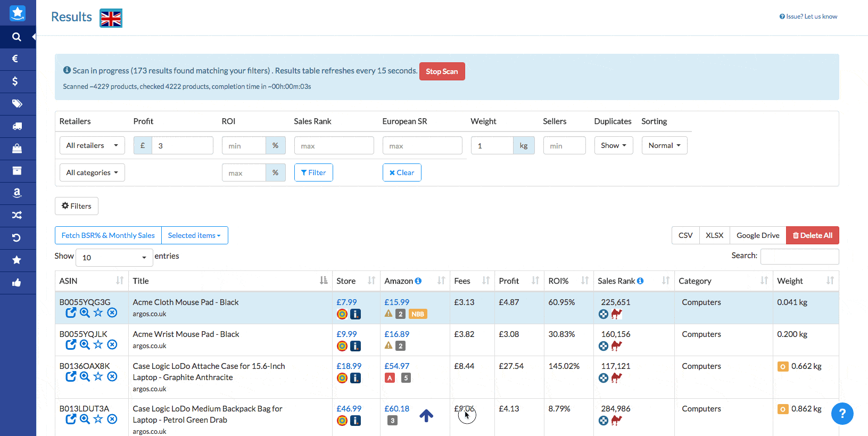Toggle favorite star for Acme Cloth Mouse Pad
Image resolution: width=868 pixels, height=436 pixels.
[98, 313]
